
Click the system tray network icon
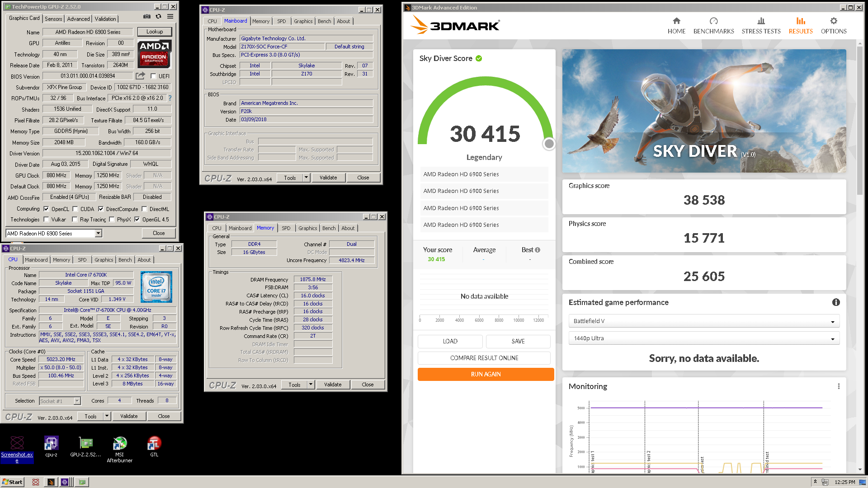pyautogui.click(x=825, y=482)
